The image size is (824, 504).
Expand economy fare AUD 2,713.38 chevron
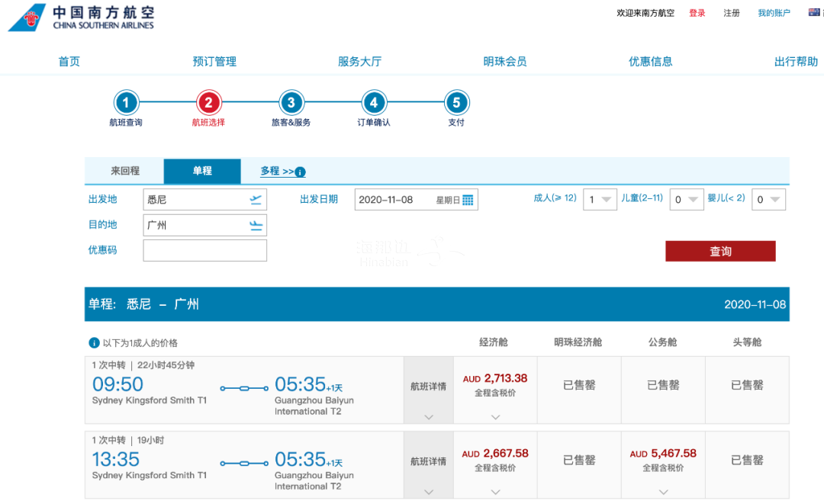tap(495, 417)
